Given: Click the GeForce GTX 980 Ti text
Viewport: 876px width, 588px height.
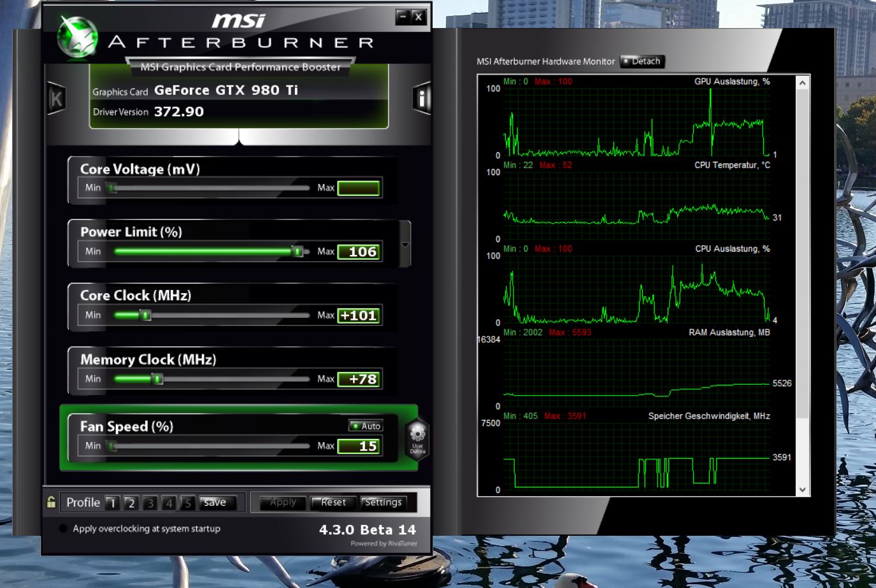Looking at the screenshot, I should click(226, 90).
